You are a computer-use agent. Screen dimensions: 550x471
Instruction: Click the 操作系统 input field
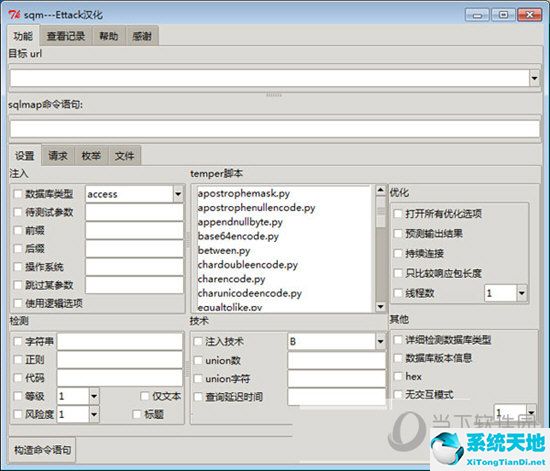(134, 267)
